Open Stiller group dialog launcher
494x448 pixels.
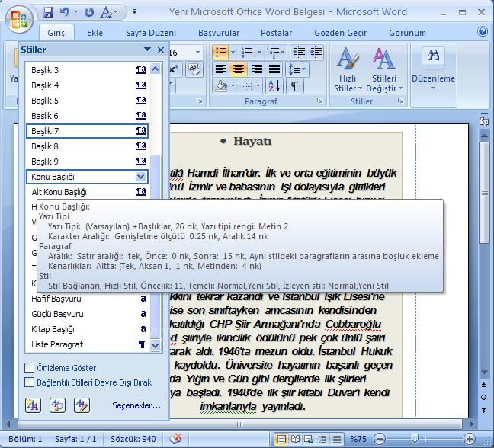401,101
